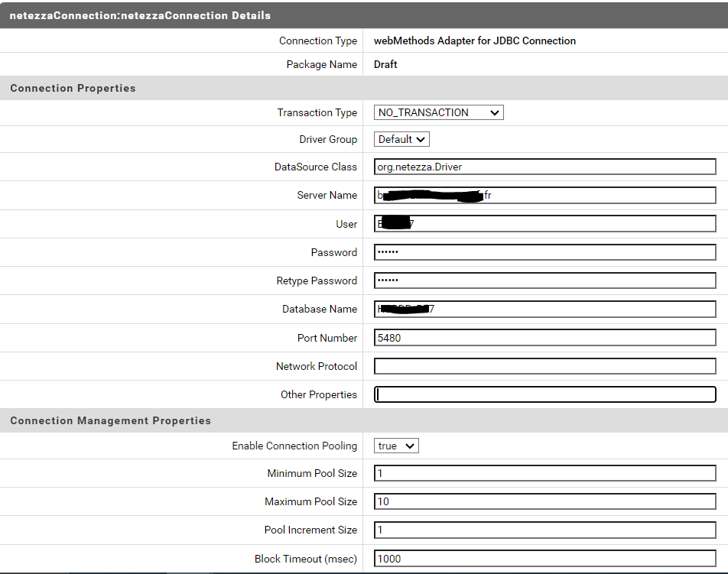Screen dimensions: 728x574
Task: Click the netezzaConnection Details title bar
Action: 140,15
